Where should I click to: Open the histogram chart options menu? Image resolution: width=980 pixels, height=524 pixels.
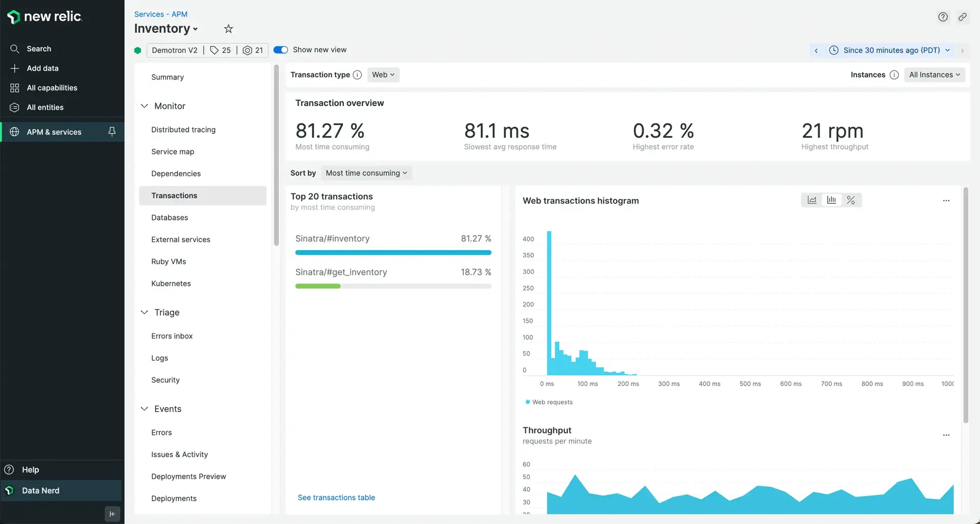(946, 201)
